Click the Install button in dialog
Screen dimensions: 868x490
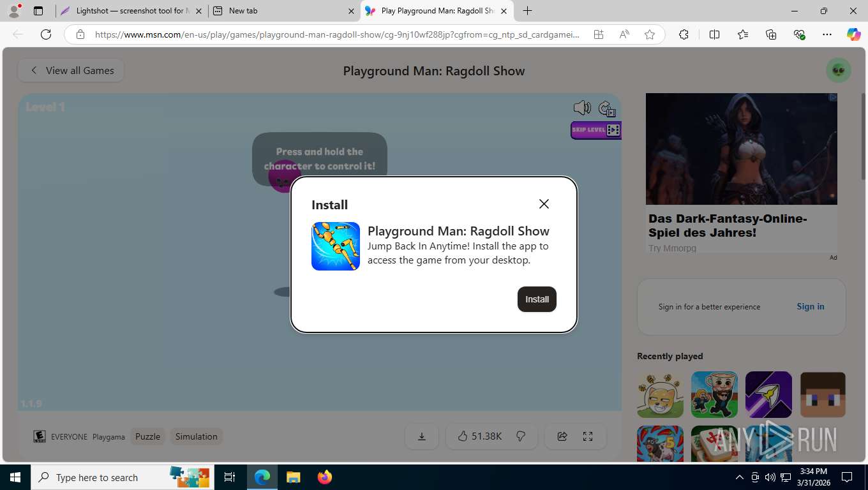[537, 299]
